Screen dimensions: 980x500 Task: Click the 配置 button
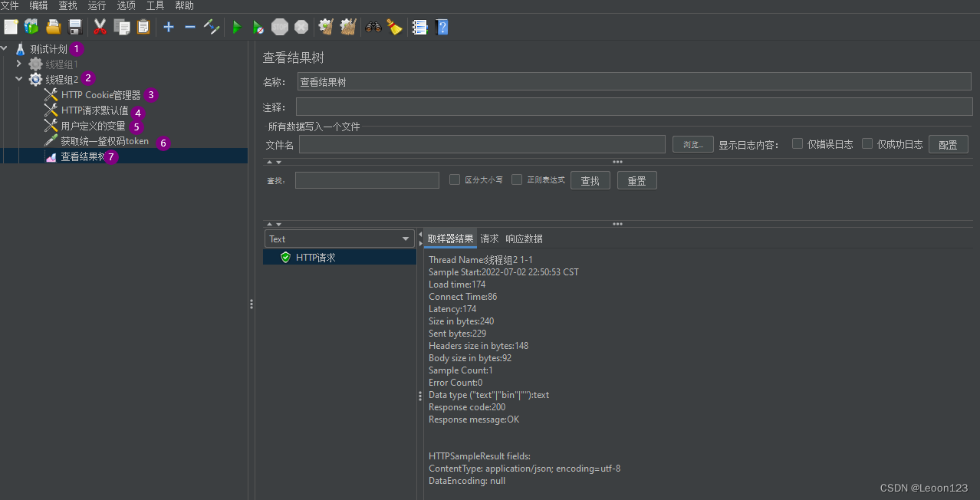click(x=948, y=144)
